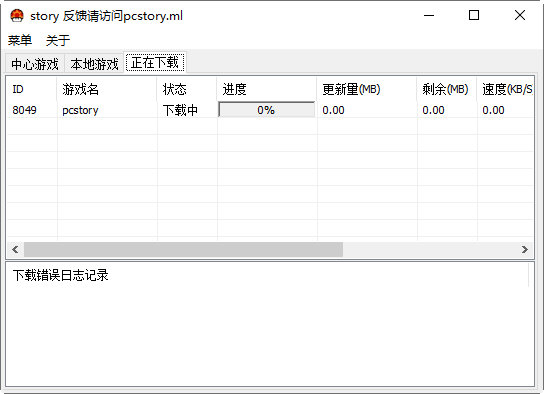The width and height of the screenshot is (544, 394).
Task: Minimize the story window
Action: (429, 15)
